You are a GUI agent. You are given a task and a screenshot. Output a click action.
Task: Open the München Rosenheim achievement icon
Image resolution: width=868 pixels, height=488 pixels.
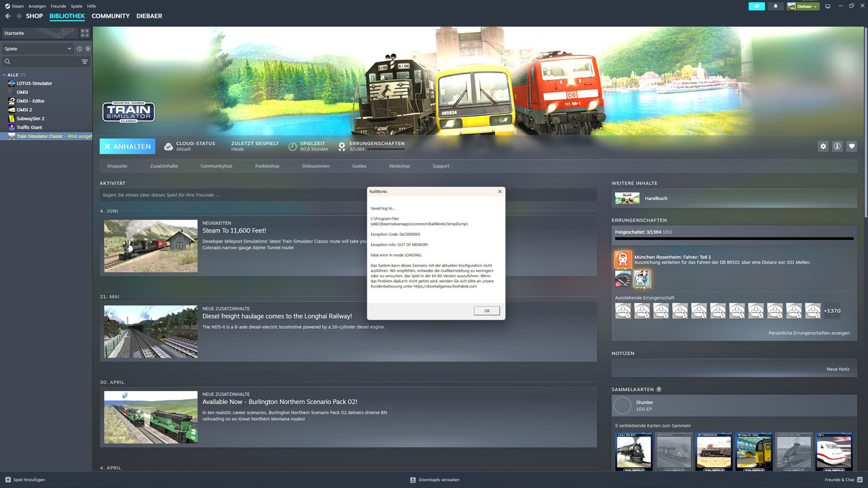click(x=623, y=260)
